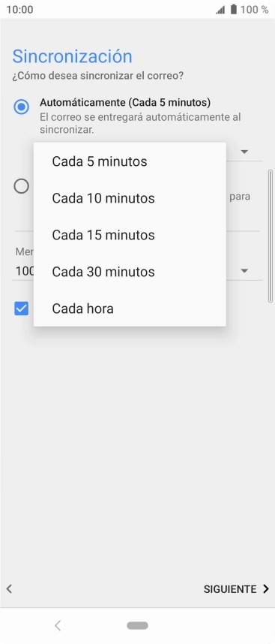
Task: Click the vertical scrollbar on right edge
Action: pyautogui.click(x=270, y=236)
